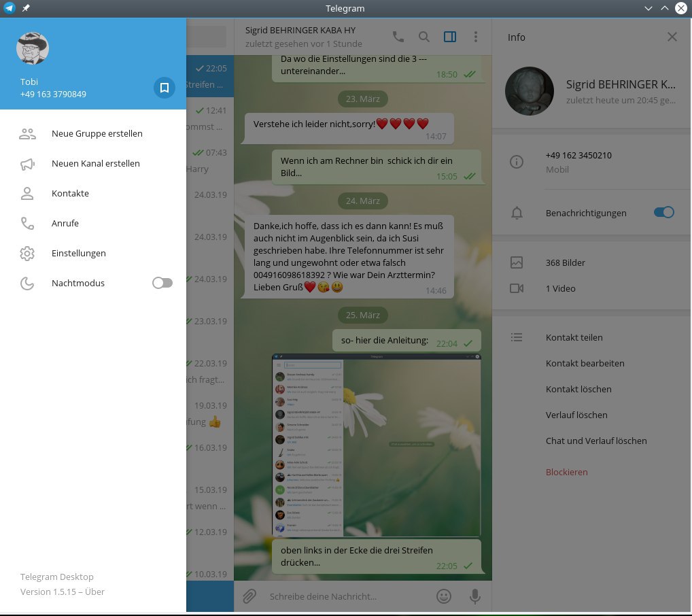Open three-dot chat options menu
This screenshot has width=692, height=616.
pos(475,37)
